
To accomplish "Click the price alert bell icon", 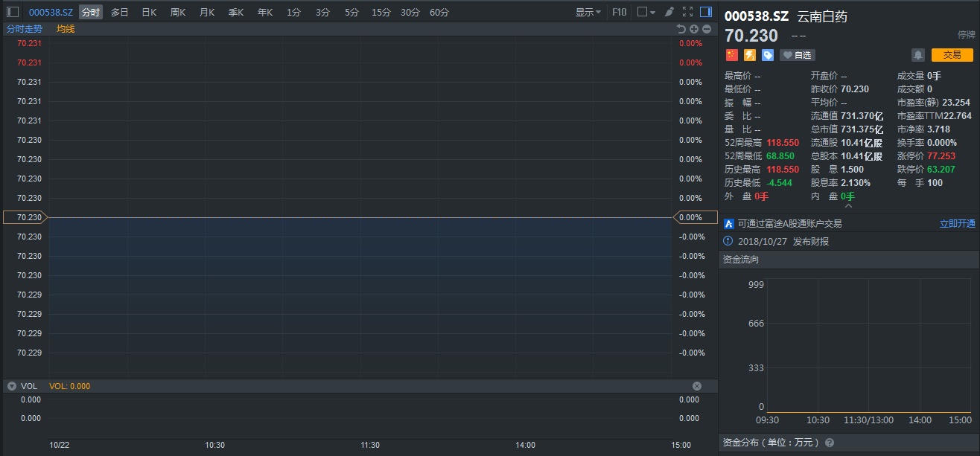I will [x=918, y=55].
